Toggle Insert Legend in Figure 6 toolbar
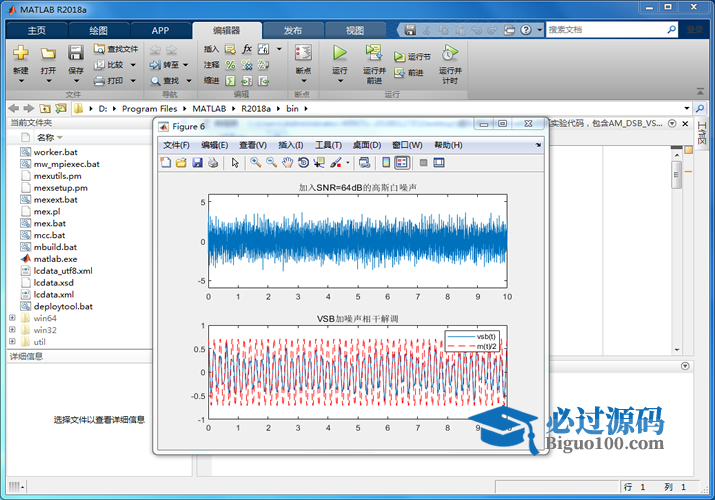The width and height of the screenshot is (715, 500). point(402,163)
